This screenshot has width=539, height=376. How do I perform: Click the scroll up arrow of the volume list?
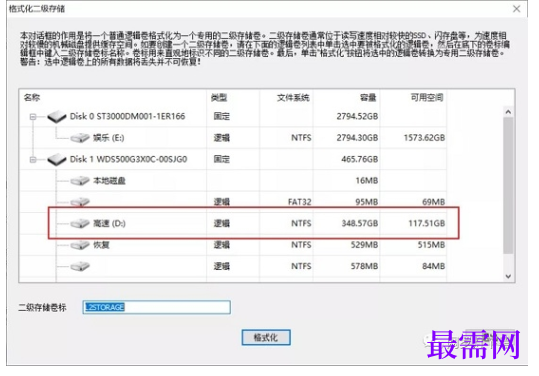click(508, 112)
